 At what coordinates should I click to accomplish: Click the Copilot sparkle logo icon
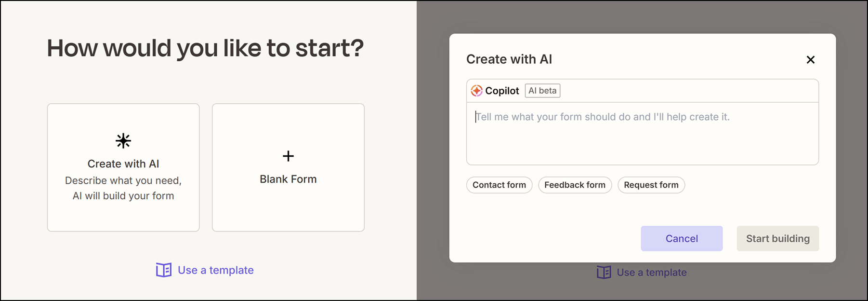pos(476,90)
